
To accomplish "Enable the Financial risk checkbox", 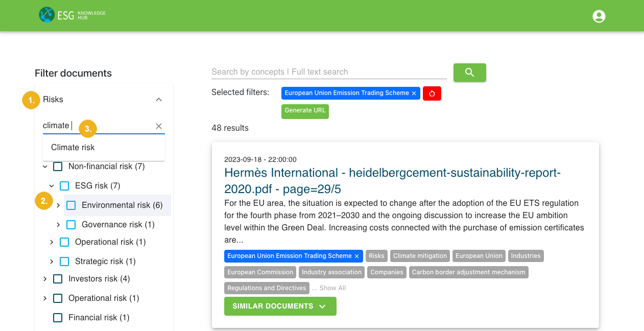I will point(58,318).
